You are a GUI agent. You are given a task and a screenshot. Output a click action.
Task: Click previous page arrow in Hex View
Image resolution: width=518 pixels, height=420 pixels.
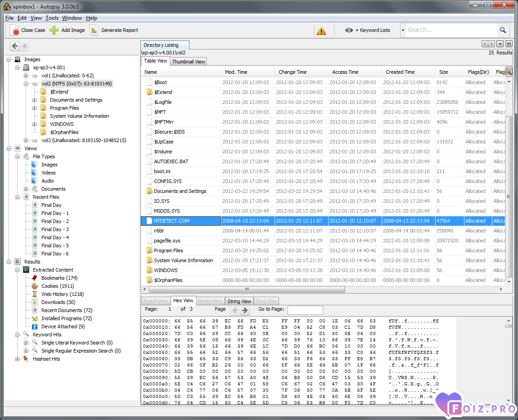(x=235, y=310)
